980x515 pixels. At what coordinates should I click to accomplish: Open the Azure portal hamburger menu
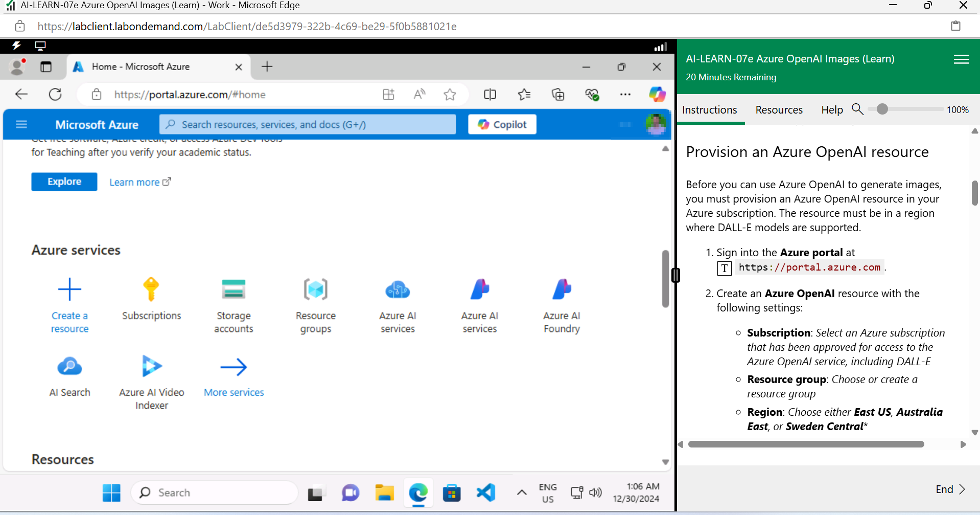point(21,124)
